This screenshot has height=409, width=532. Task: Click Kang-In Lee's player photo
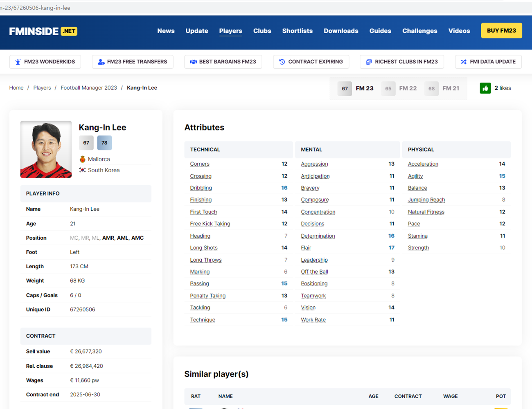coord(46,149)
